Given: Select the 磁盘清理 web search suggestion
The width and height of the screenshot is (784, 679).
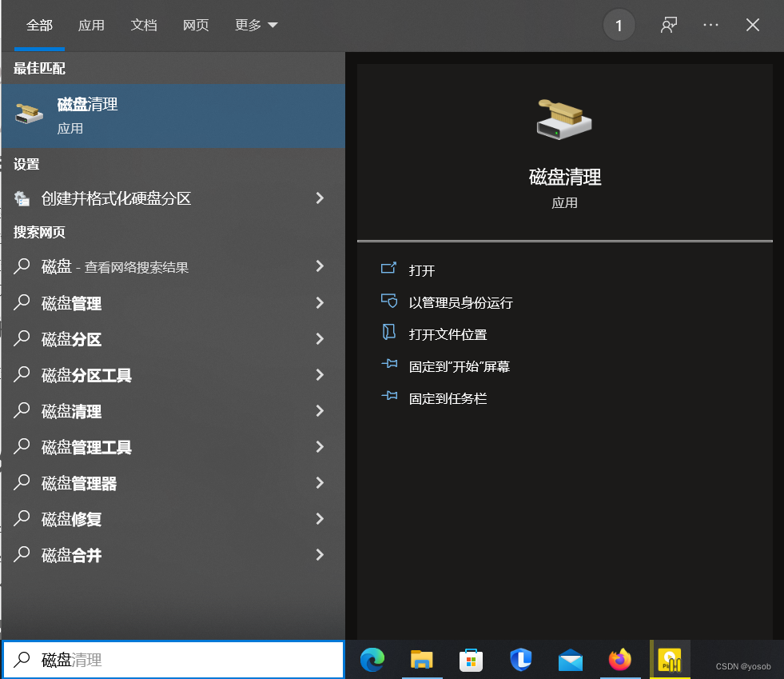Looking at the screenshot, I should click(x=173, y=411).
